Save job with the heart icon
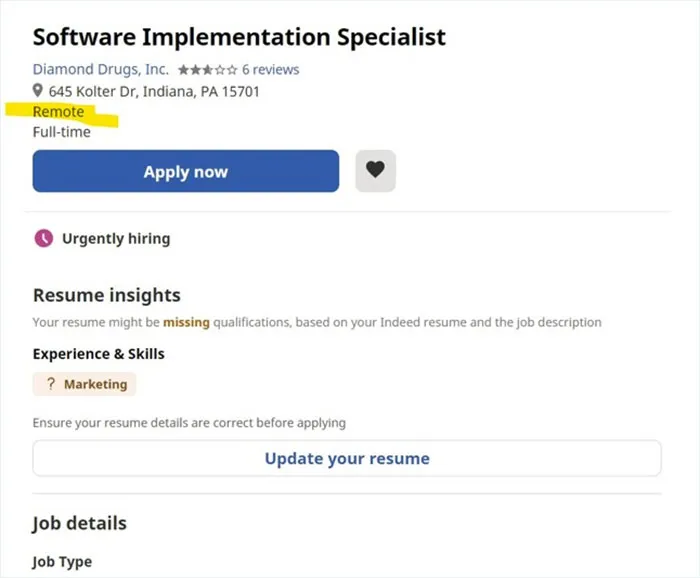Viewport: 700px width, 578px height. click(x=375, y=170)
